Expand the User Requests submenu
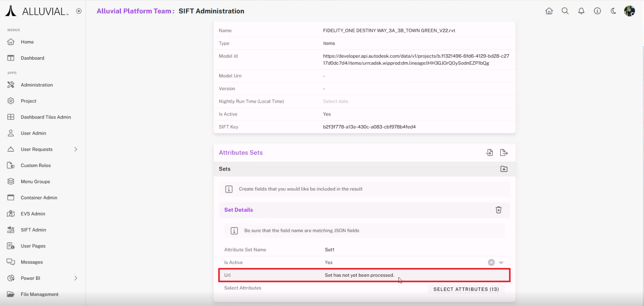 point(76,149)
